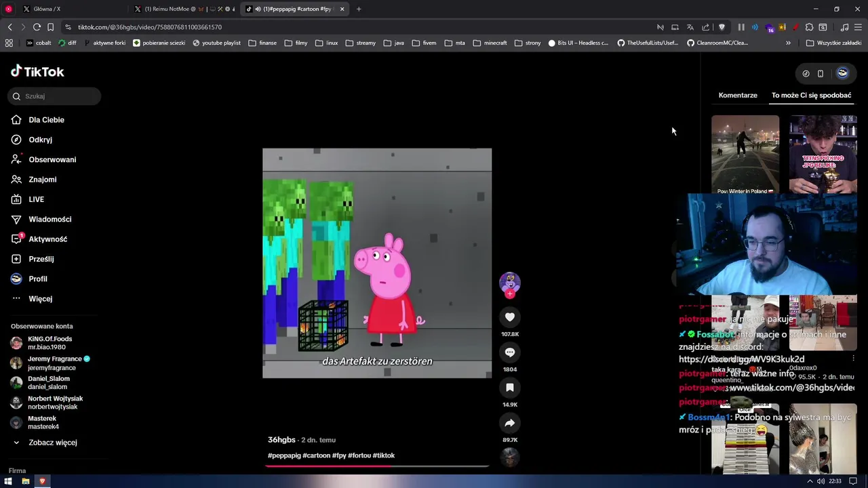Open media control music note icon
The image size is (868, 488).
844,27
